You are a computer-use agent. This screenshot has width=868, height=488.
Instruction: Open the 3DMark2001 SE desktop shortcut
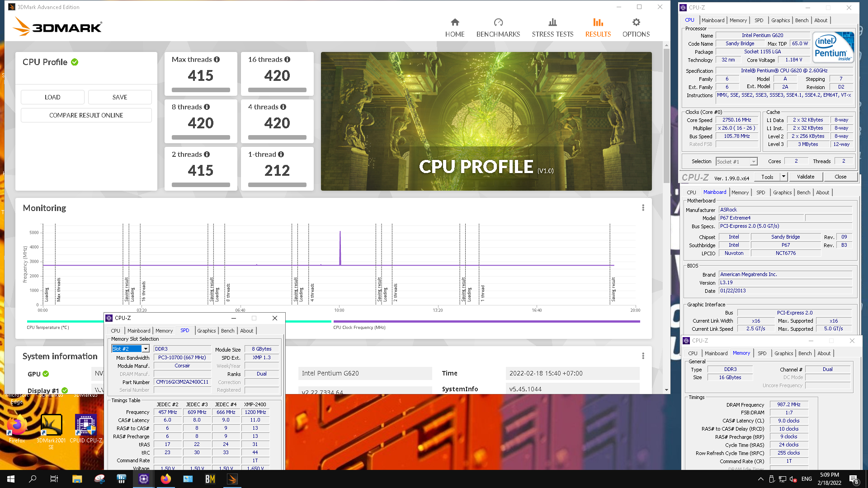[51, 432]
